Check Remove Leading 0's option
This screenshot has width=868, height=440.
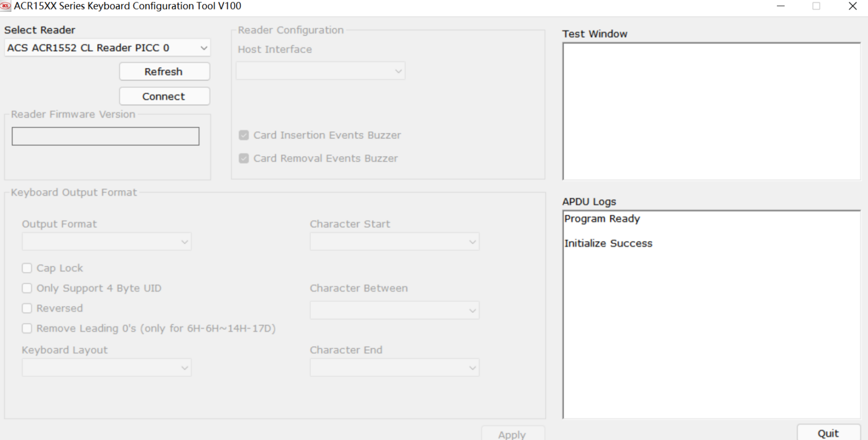tap(27, 328)
